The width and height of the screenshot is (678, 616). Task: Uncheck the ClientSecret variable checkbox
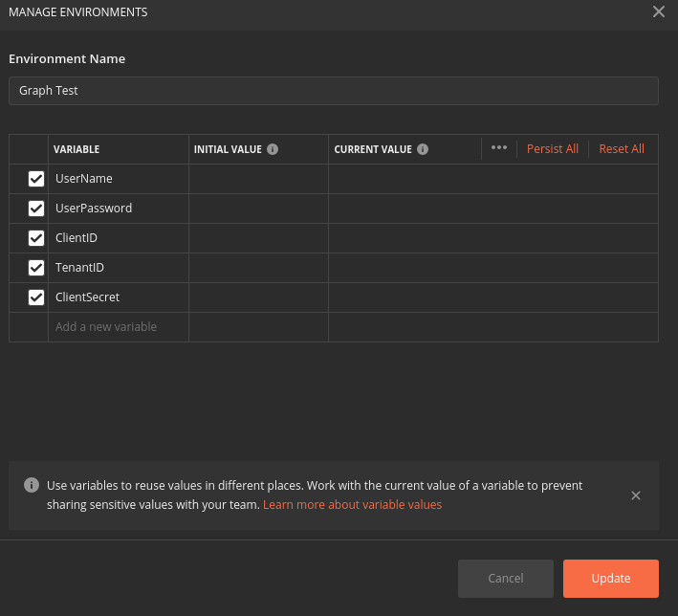tap(36, 297)
